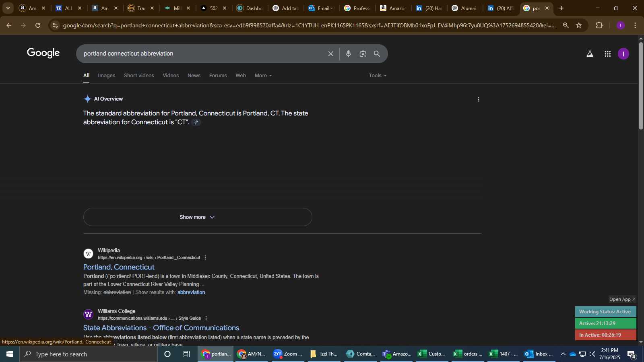Open options menu for Williams College result

click(206, 318)
